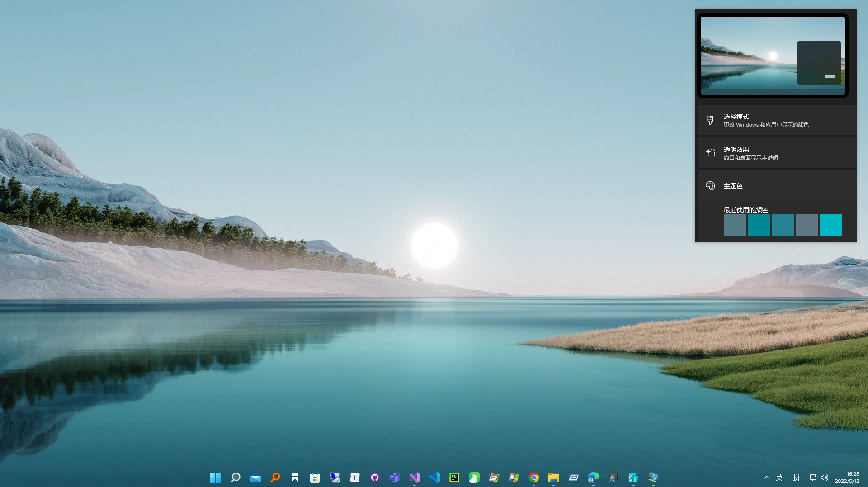Open the Windows flag magnifier icon

click(514, 478)
